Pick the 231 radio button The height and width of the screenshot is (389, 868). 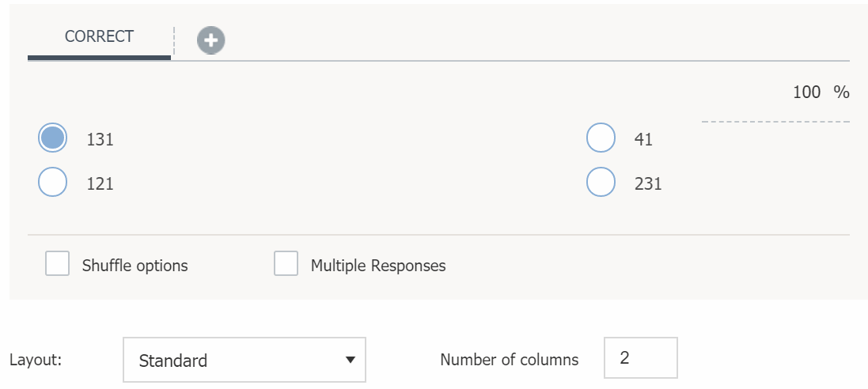tap(601, 183)
